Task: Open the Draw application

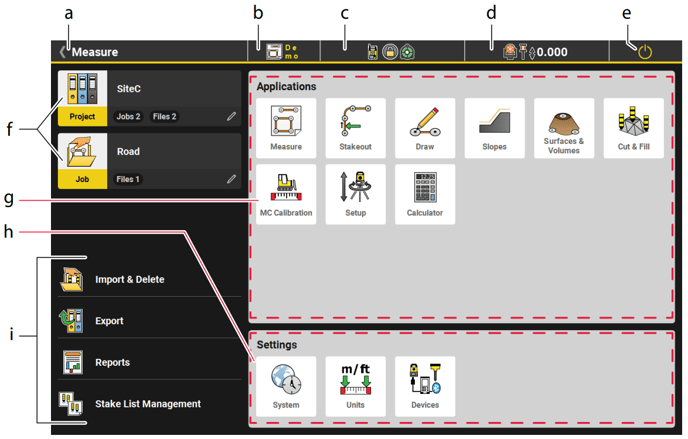Action: 425,127
